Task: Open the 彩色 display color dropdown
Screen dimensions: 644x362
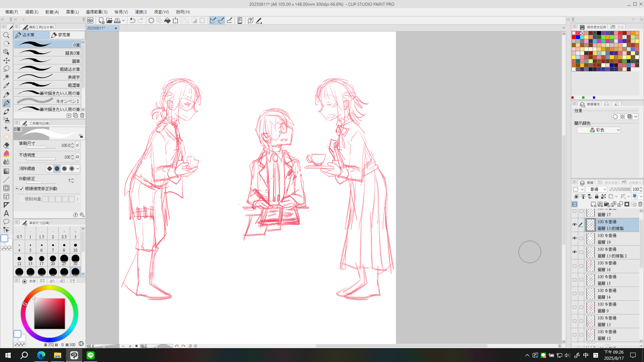Action: [599, 130]
